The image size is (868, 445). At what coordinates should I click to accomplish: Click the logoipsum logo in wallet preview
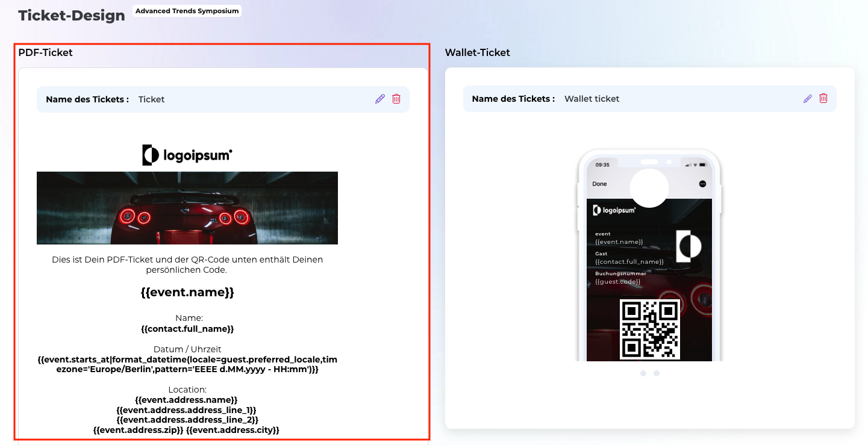tap(614, 210)
